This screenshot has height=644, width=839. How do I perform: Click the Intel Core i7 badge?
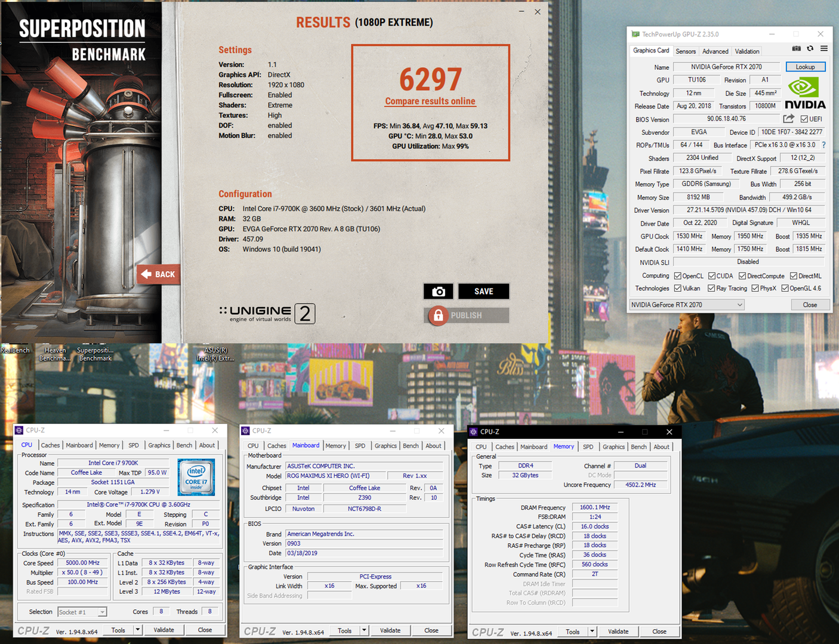pyautogui.click(x=196, y=477)
